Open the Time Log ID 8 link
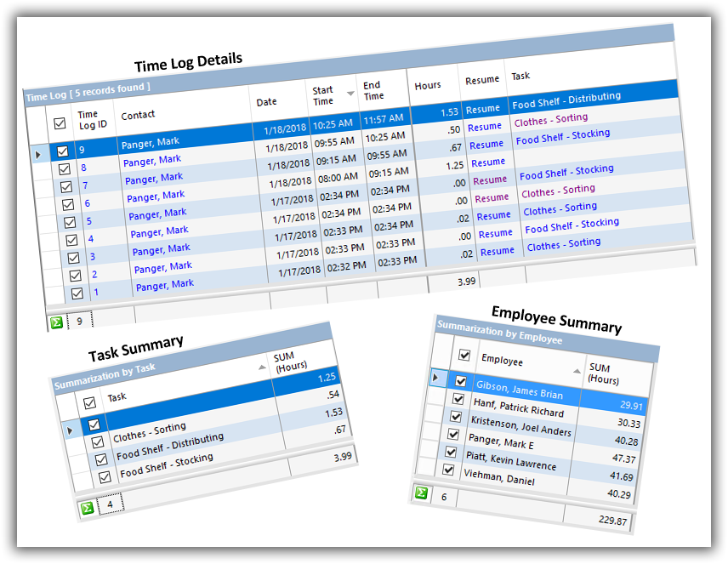The height and width of the screenshot is (564, 728). pos(83,168)
